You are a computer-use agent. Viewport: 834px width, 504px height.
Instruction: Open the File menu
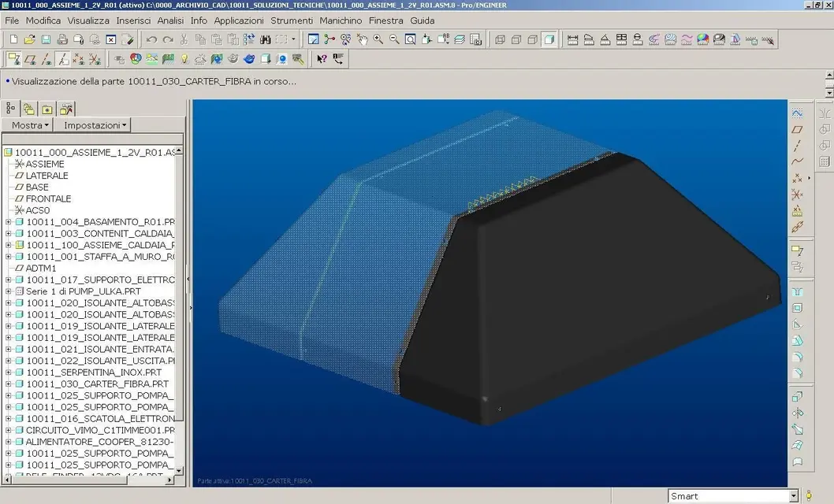12,20
